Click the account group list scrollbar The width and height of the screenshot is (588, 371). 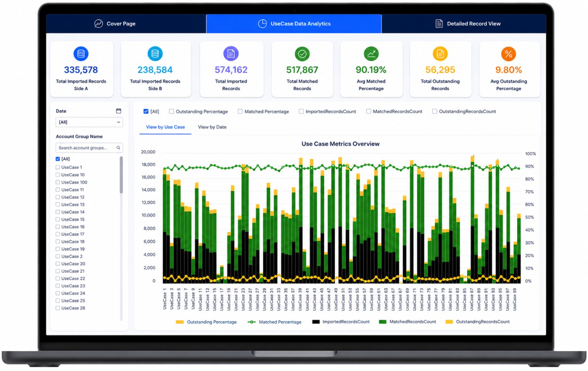pyautogui.click(x=121, y=175)
